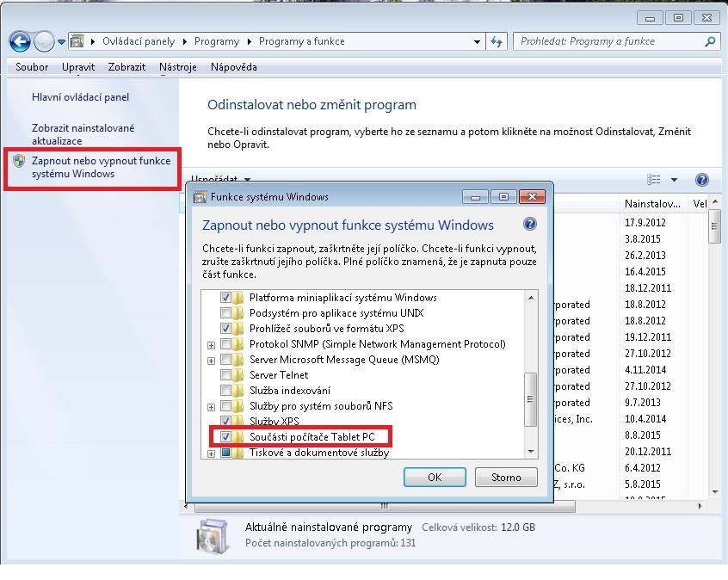728x580 pixels.
Task: Check Server Microsoft Message Queue (MSMQ)
Action: [x=225, y=360]
